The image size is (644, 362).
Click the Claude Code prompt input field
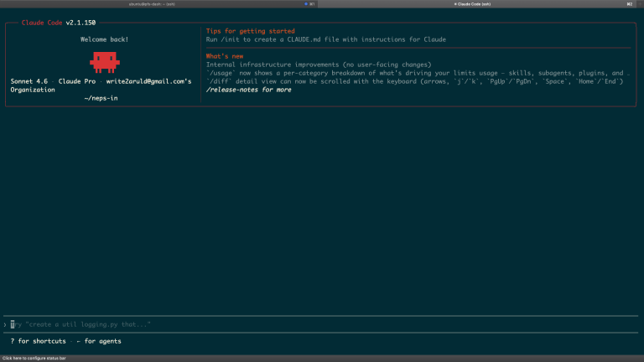[x=322, y=324]
